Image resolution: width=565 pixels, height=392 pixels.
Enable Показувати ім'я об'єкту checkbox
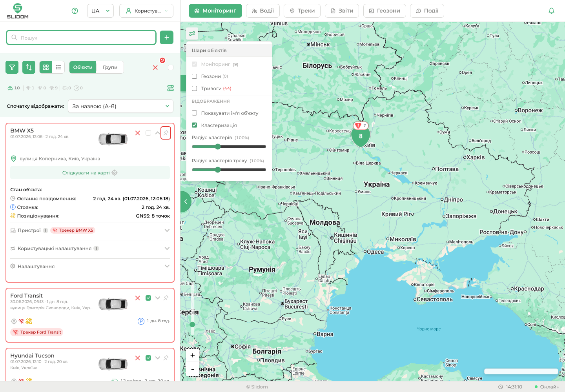194,113
